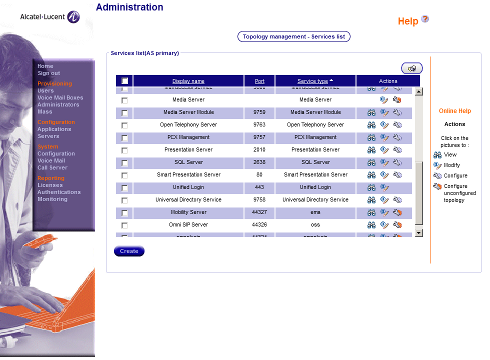This screenshot has width=490, height=360.
Task: Tick the Presentation Server row checkbox
Action: pyautogui.click(x=124, y=150)
